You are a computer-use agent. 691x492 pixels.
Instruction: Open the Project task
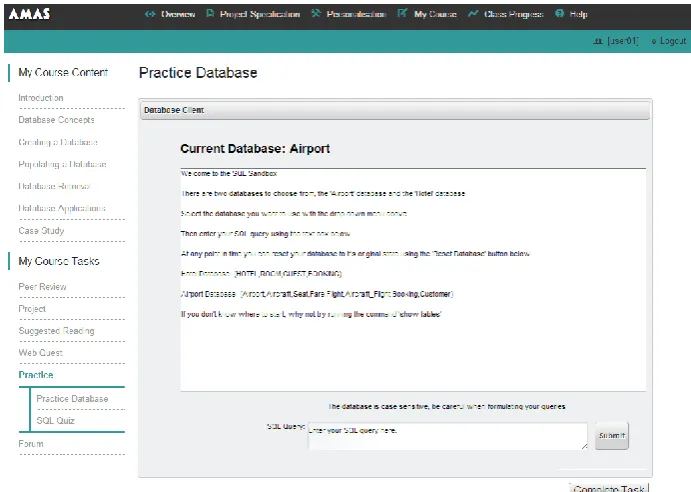point(32,309)
